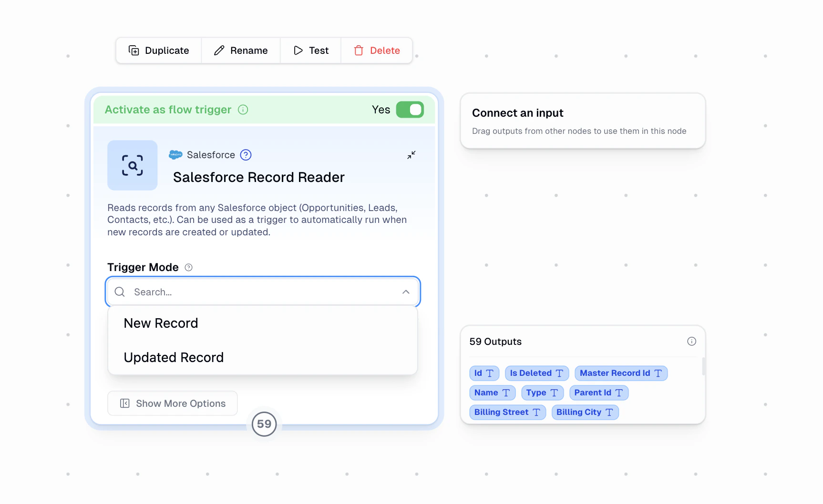Click the Rename pencil icon
The image size is (823, 504).
[219, 50]
